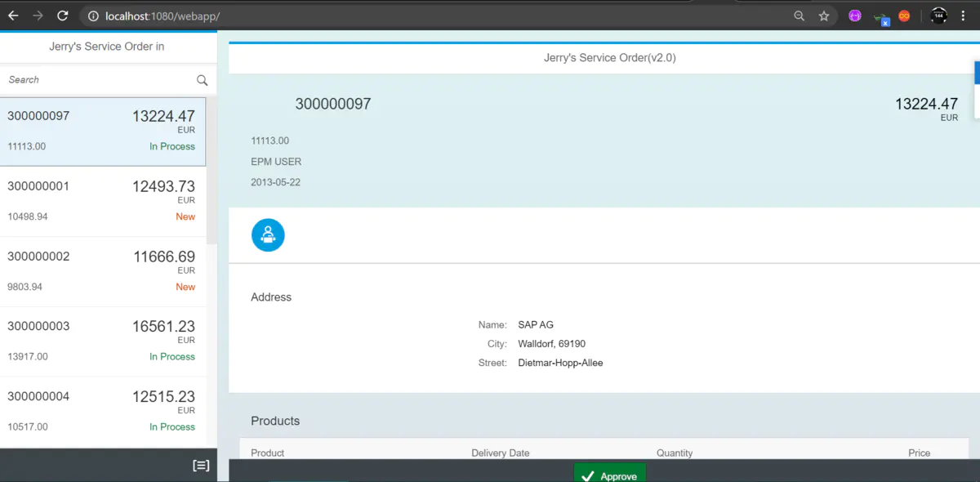Click the zoom lens icon in the address bar
980x482 pixels.
(799, 16)
